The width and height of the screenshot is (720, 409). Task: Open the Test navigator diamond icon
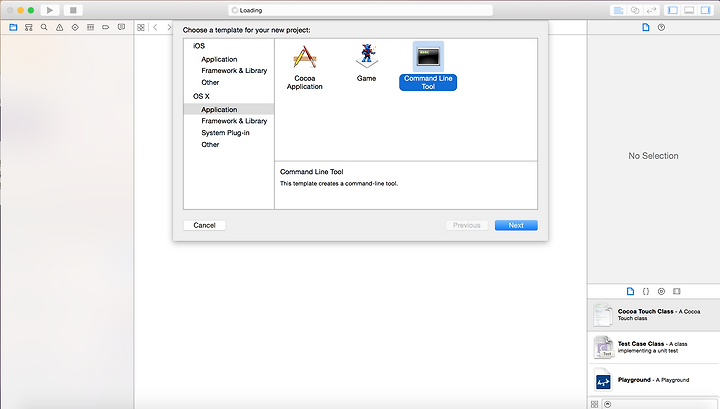click(x=75, y=28)
